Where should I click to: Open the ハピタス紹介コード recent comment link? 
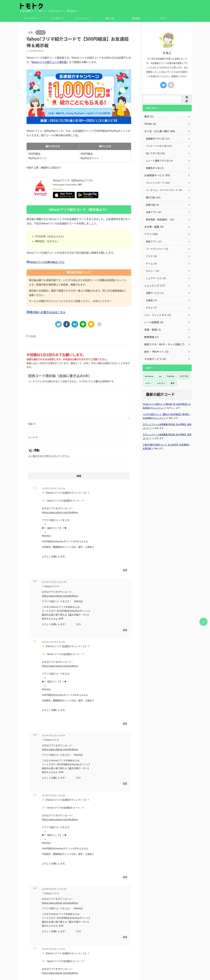[166, 416]
